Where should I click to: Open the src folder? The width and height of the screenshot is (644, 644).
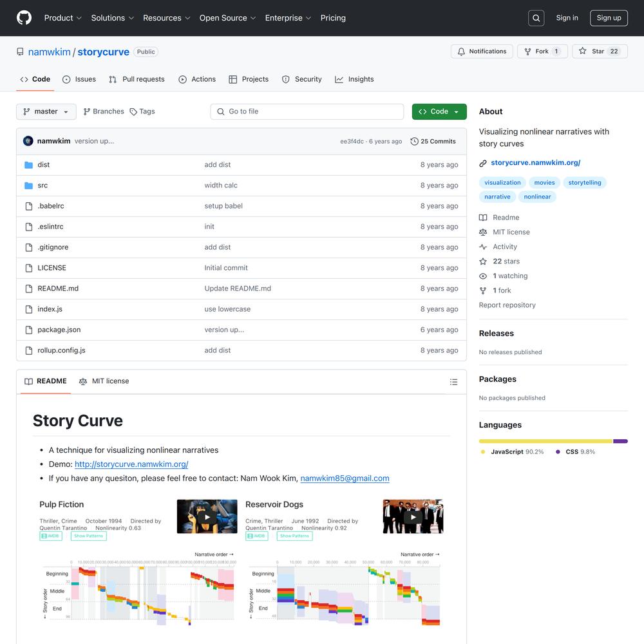43,185
